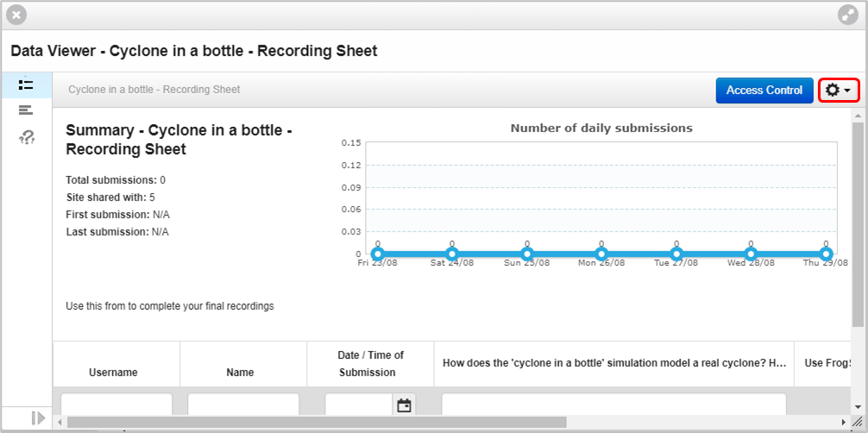This screenshot has width=868, height=433.
Task: Sort by the Name column header
Action: 243,364
